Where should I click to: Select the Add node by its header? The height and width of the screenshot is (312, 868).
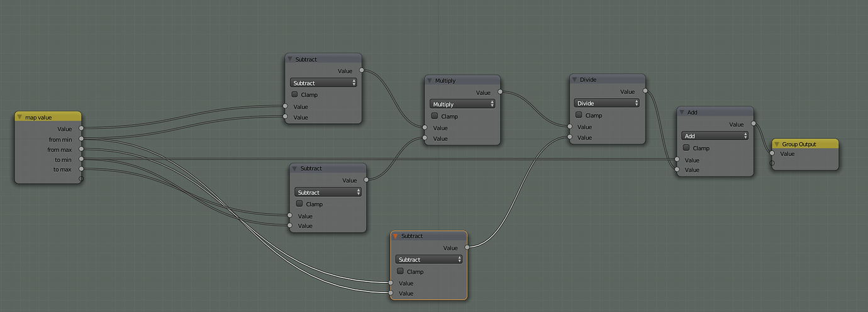715,112
